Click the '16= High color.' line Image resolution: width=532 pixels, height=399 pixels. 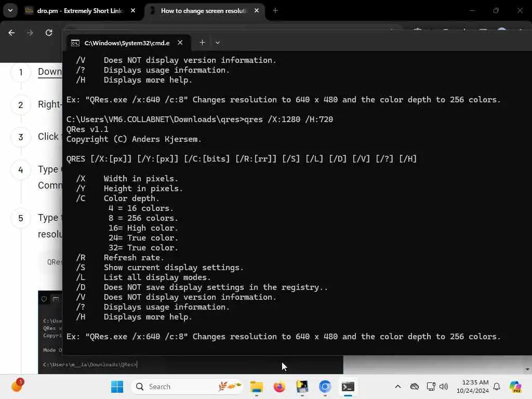pyautogui.click(x=143, y=228)
